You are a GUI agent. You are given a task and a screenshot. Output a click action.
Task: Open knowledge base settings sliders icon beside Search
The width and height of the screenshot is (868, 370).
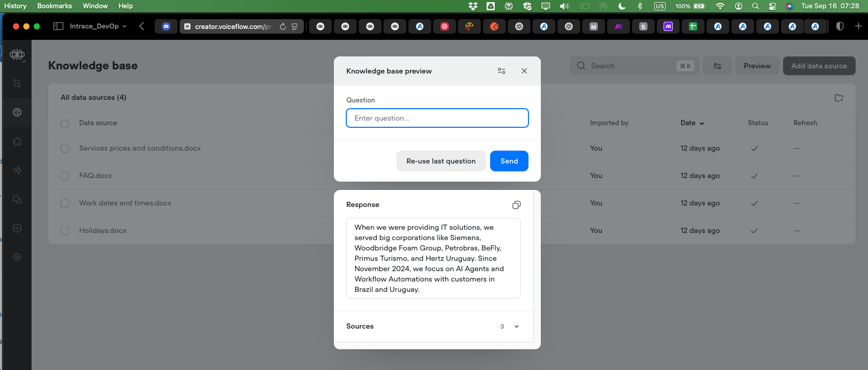click(717, 66)
